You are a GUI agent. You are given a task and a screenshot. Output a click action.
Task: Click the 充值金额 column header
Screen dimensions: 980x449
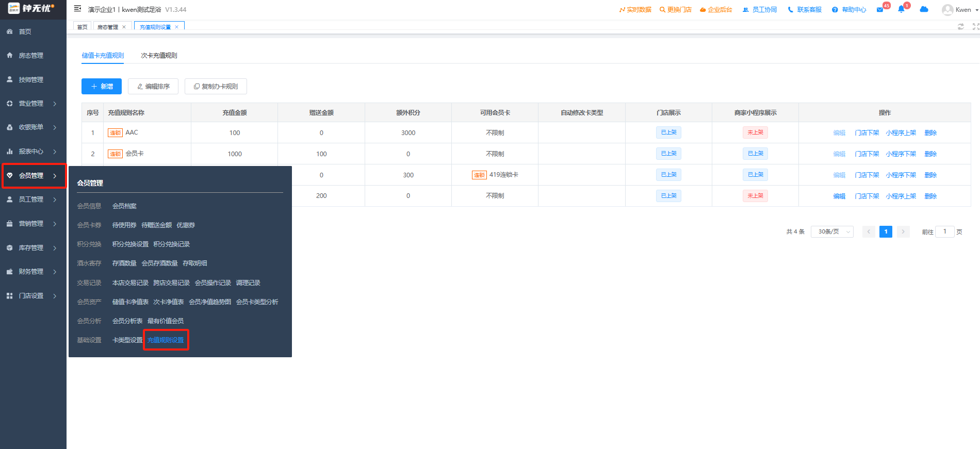(235, 113)
